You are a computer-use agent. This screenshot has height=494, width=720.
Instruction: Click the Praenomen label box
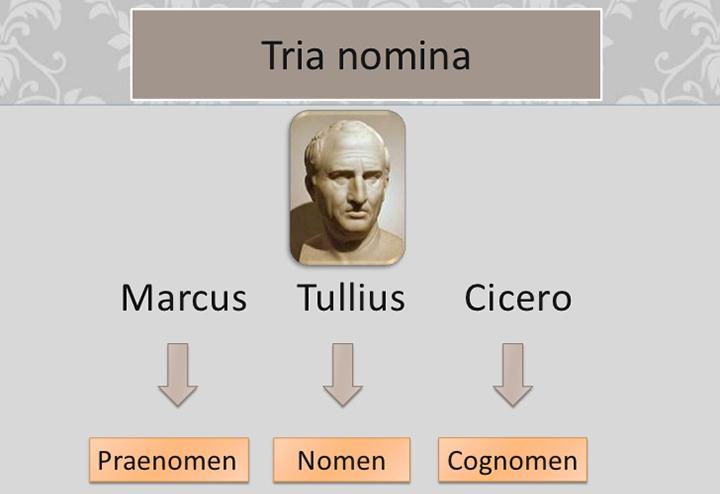(167, 461)
